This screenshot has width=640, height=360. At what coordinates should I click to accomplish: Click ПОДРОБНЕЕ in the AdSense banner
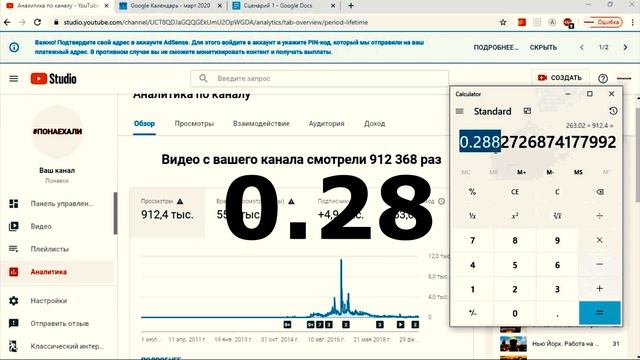click(x=496, y=47)
